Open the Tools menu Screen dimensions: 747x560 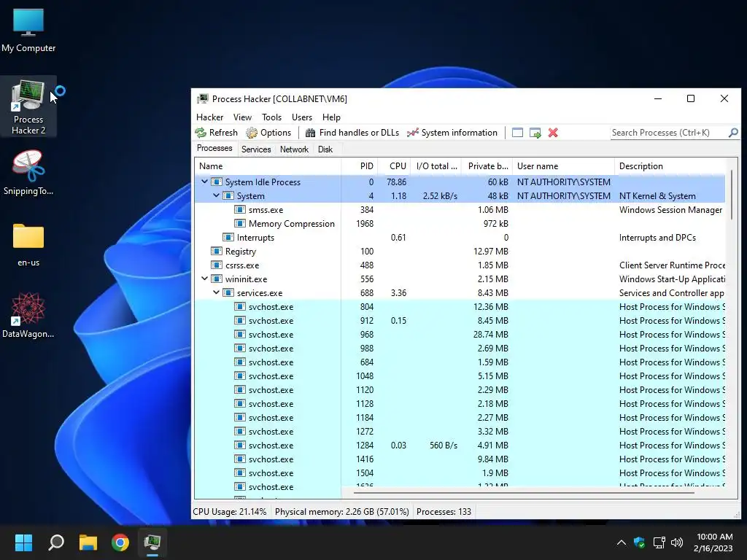pyautogui.click(x=271, y=117)
